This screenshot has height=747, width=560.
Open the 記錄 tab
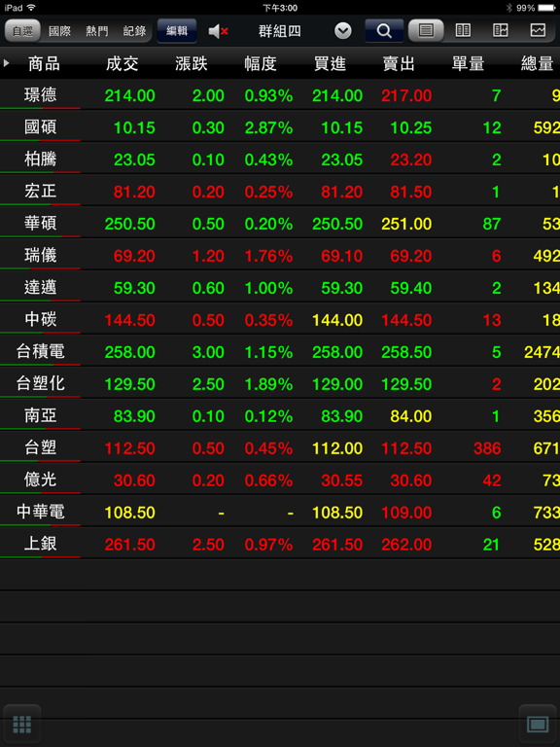[x=134, y=31]
